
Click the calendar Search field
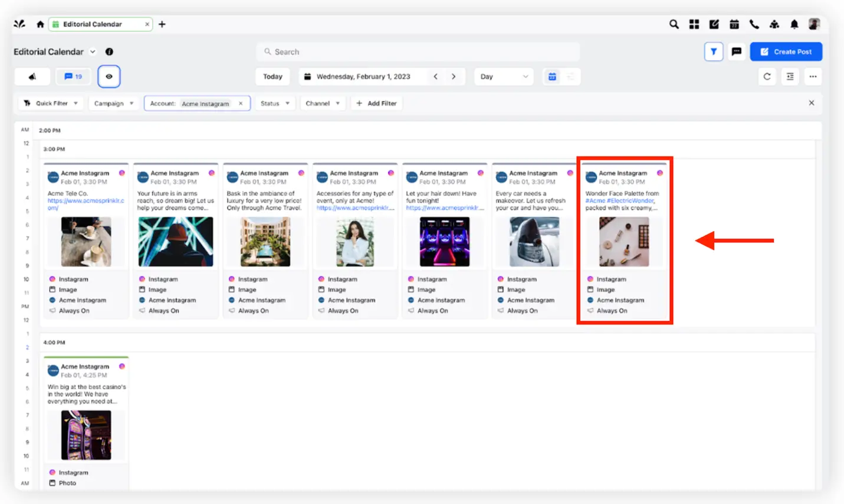[418, 52]
